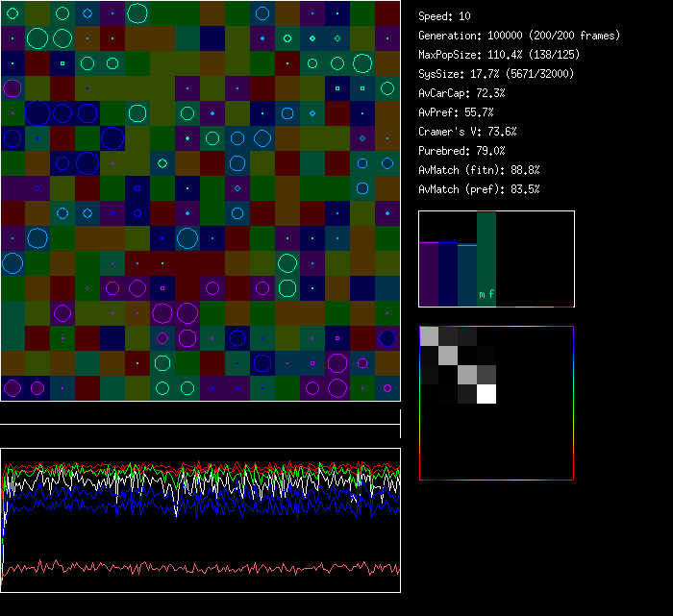Click the dark red top-right corner grid cell
This screenshot has height=616, width=673.
point(387,12)
